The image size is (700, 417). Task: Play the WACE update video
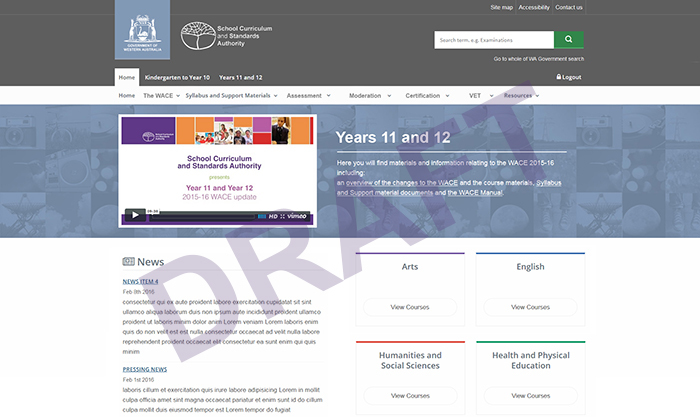click(x=135, y=215)
